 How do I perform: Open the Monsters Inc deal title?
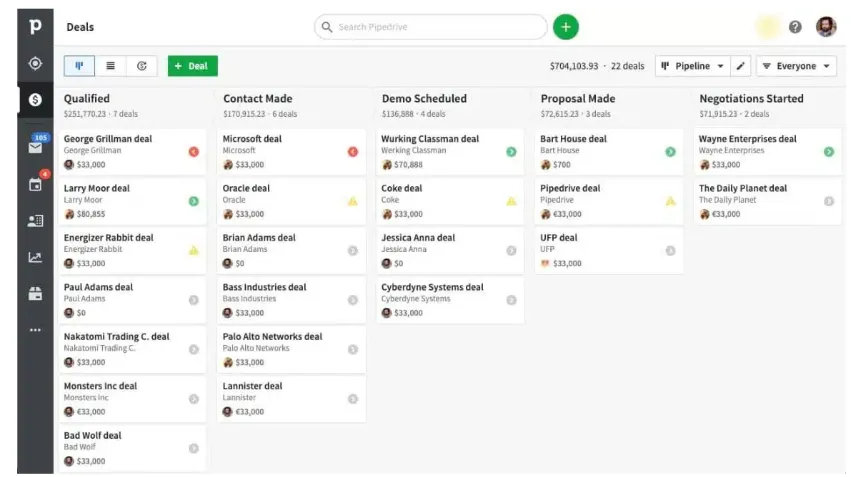coord(100,385)
